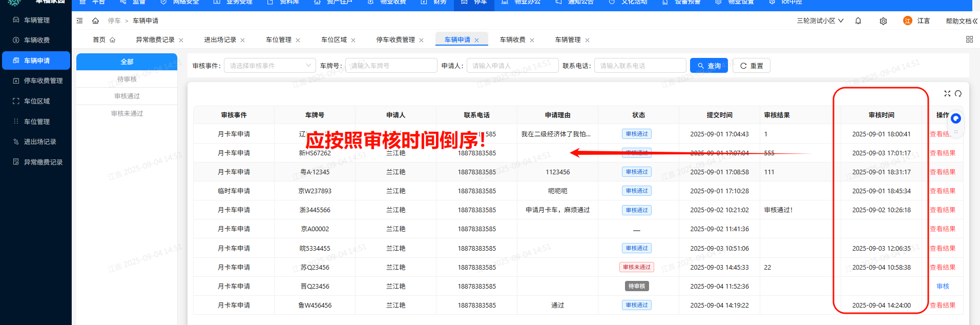Switch to the 异常缴费记录 tab
The height and width of the screenshot is (325, 980).
(155, 39)
